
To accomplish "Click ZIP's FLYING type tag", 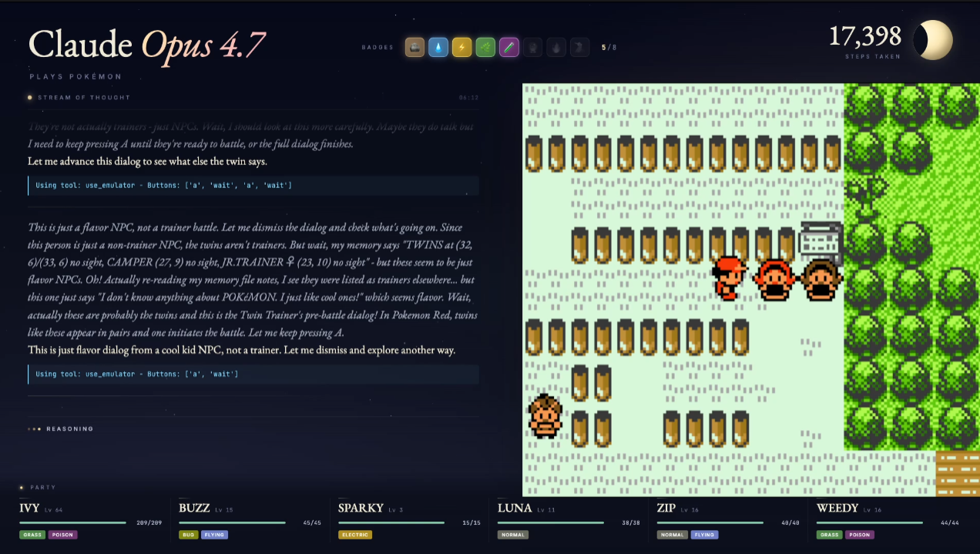I will point(704,535).
